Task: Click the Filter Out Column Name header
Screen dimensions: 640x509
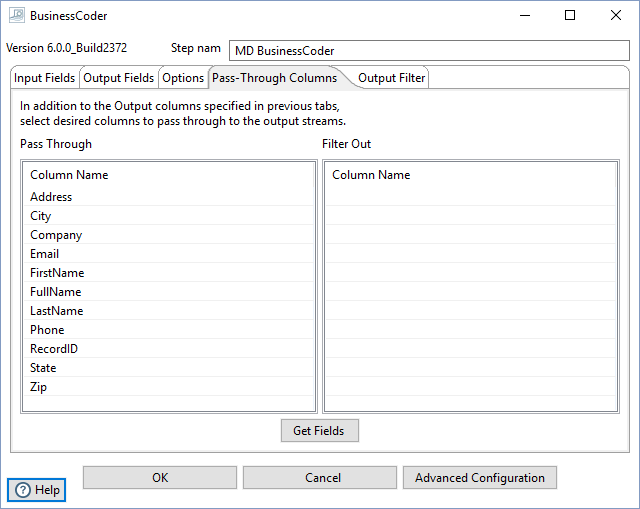Action: tap(371, 175)
